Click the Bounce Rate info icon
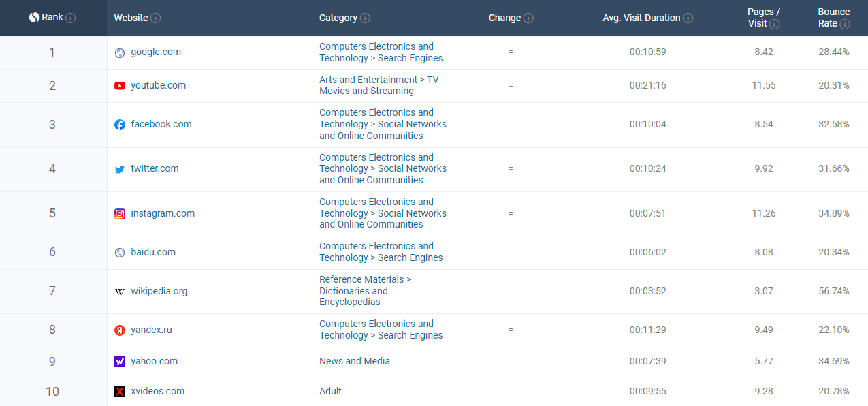Image resolution: width=868 pixels, height=406 pixels. 845,24
